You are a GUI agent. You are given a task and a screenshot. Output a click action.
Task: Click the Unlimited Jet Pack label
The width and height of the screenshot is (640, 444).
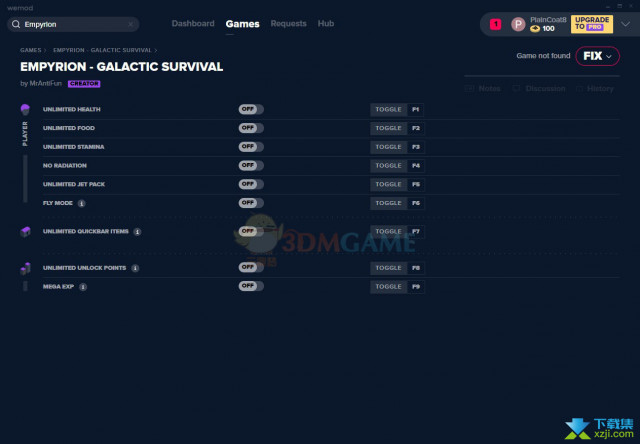click(x=74, y=184)
